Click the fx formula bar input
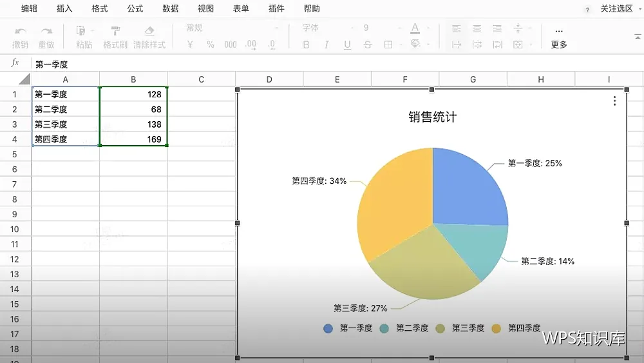Image resolution: width=644 pixels, height=363 pixels. pyautogui.click(x=337, y=64)
